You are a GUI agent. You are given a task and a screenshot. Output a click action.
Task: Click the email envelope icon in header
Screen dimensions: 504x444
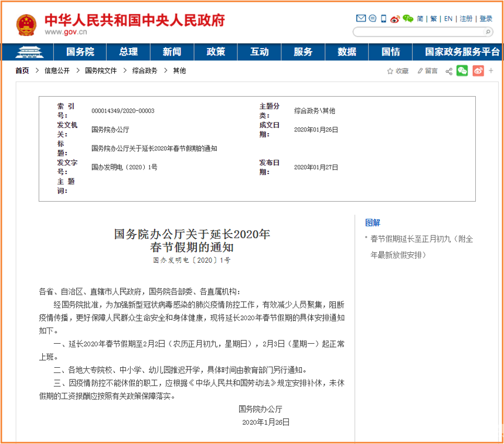[361, 19]
